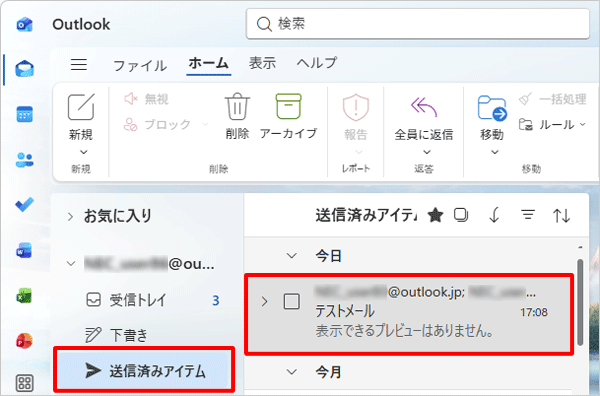The width and height of the screenshot is (600, 396).
Task: Open the ヘルプ tab
Action: [x=316, y=63]
